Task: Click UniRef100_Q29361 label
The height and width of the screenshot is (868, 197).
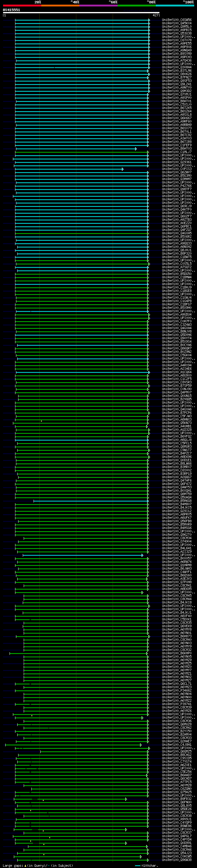Action: click(177, 162)
